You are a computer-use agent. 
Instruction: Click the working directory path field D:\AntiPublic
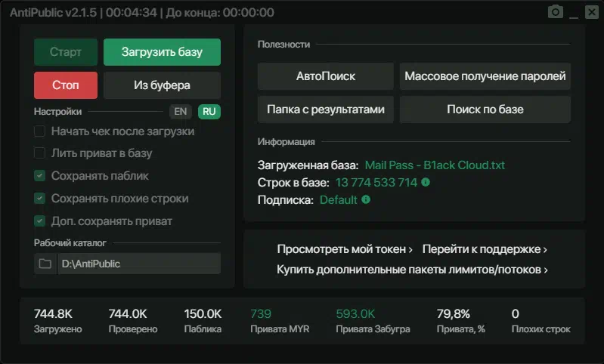(x=139, y=264)
